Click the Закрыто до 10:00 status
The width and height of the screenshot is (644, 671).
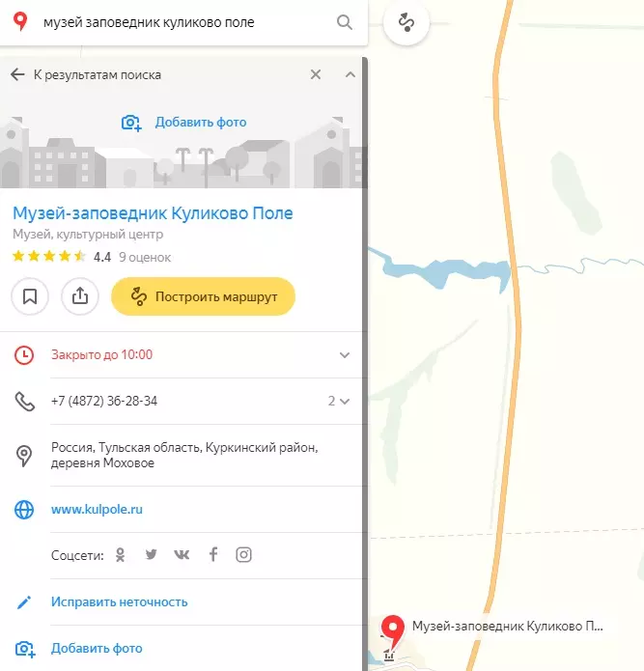point(101,354)
